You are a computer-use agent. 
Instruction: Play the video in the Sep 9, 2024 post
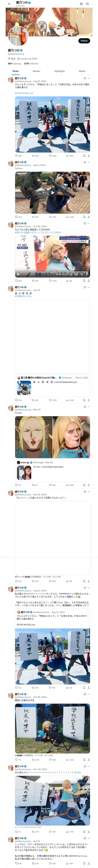coord(52,193)
